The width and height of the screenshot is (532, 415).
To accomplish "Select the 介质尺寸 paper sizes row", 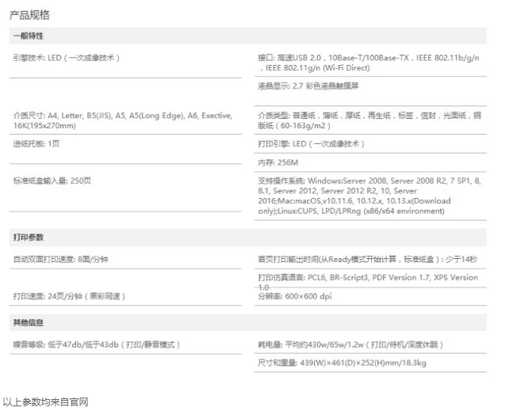I will (122, 120).
